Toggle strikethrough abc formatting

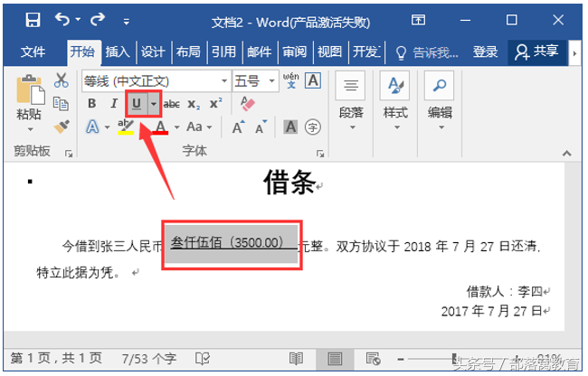tap(171, 104)
